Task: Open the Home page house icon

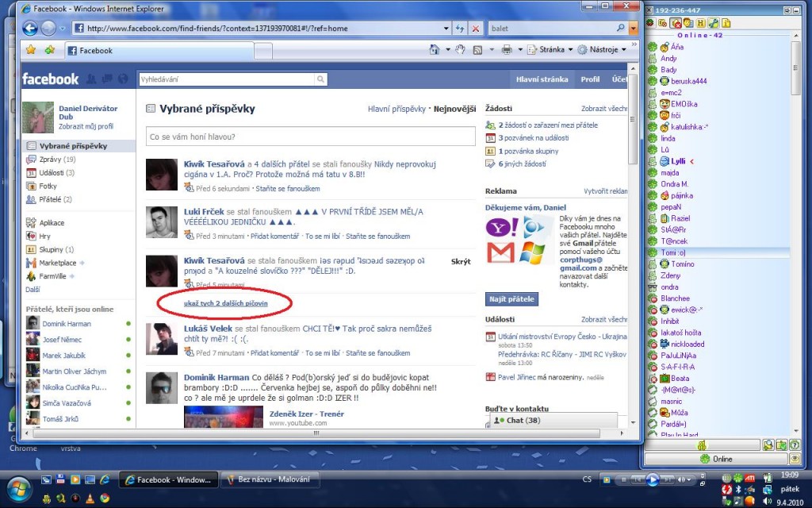Action: tap(435, 50)
